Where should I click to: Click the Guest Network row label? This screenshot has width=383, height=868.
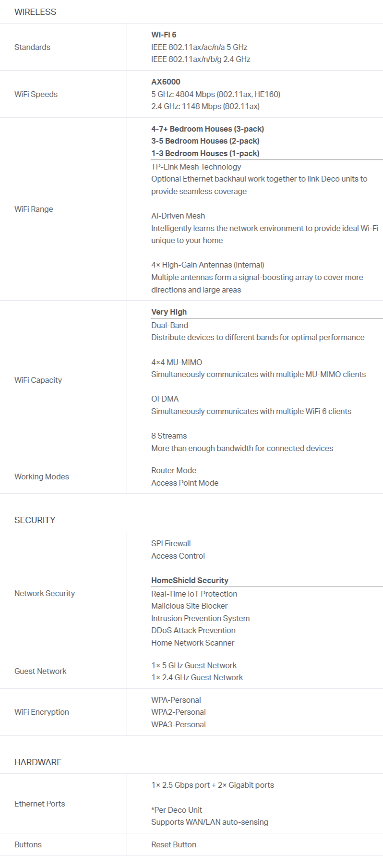[40, 671]
